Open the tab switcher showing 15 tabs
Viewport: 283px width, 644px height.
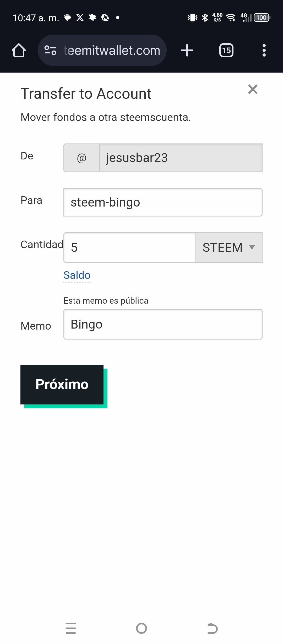[226, 50]
